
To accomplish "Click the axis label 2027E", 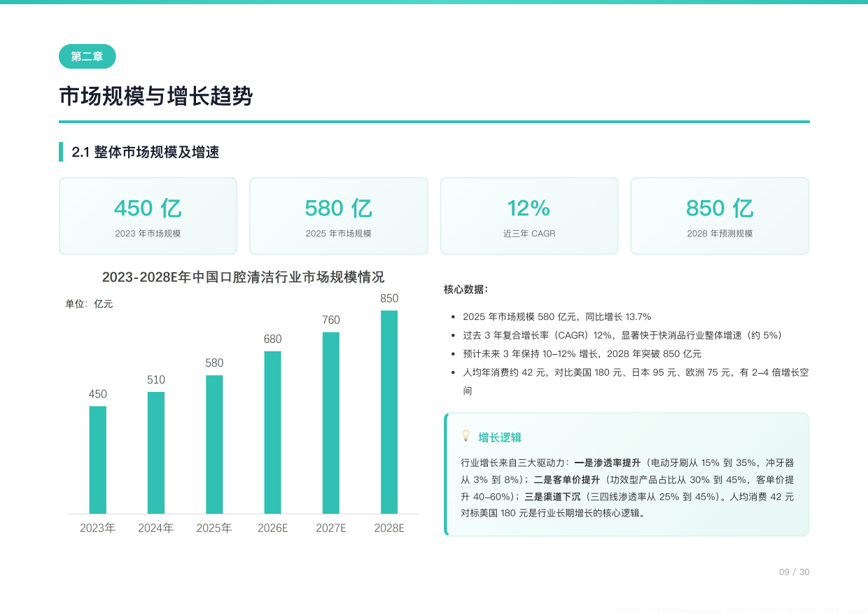I will click(x=331, y=528).
